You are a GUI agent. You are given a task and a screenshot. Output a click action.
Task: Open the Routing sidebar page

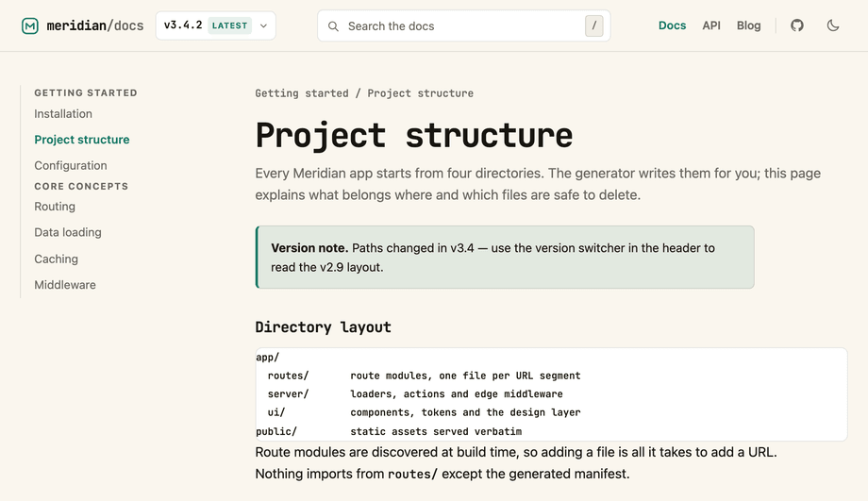(x=55, y=206)
